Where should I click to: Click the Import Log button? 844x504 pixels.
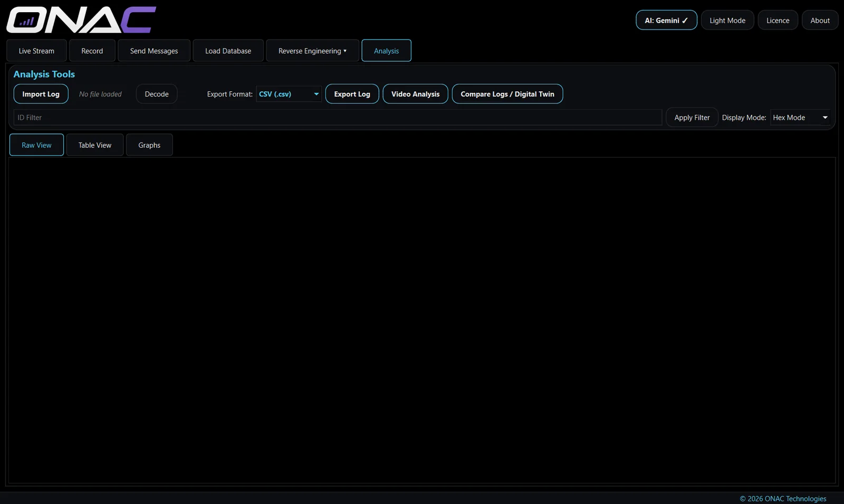tap(41, 94)
